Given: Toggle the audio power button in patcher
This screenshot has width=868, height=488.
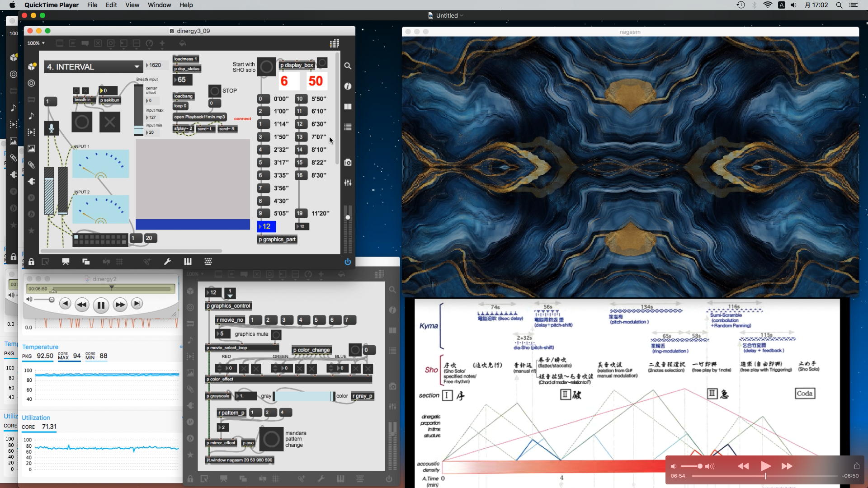Looking at the screenshot, I should click(x=348, y=262).
